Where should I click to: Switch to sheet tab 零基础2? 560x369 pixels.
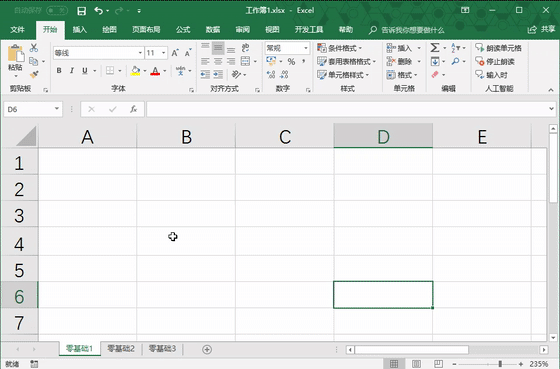click(x=121, y=349)
